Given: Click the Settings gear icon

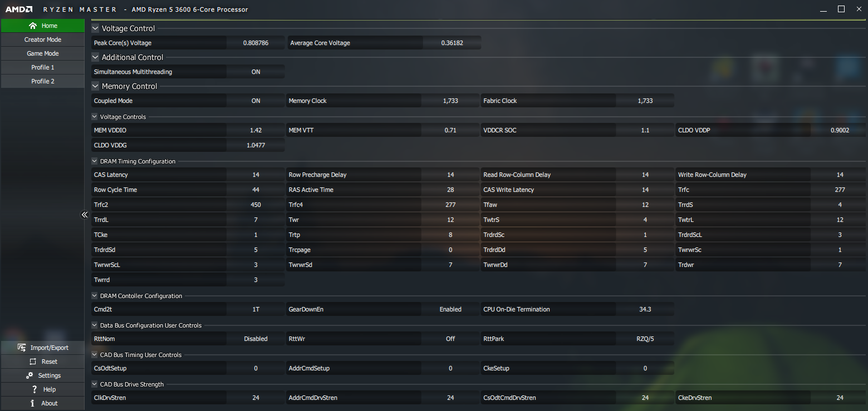Looking at the screenshot, I should pyautogui.click(x=28, y=375).
